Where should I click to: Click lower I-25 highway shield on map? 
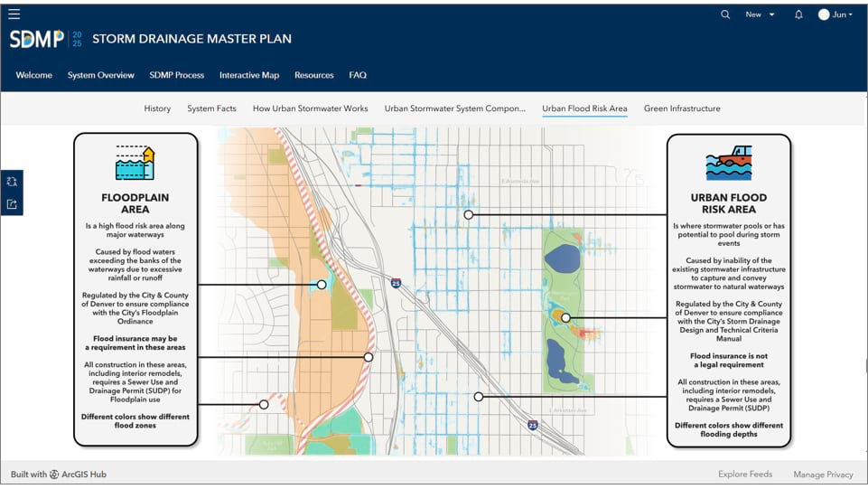tap(533, 425)
